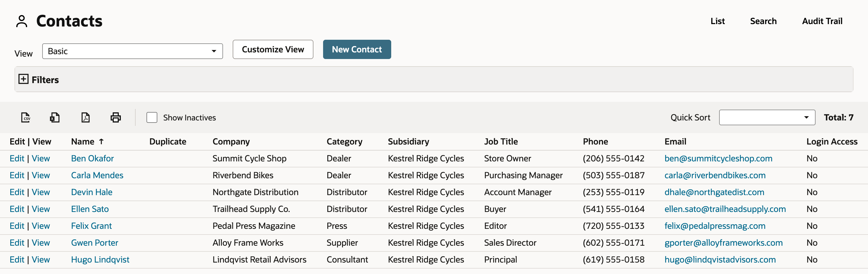The width and height of the screenshot is (868, 274).
Task: Export the list to Excel
Action: tap(55, 117)
